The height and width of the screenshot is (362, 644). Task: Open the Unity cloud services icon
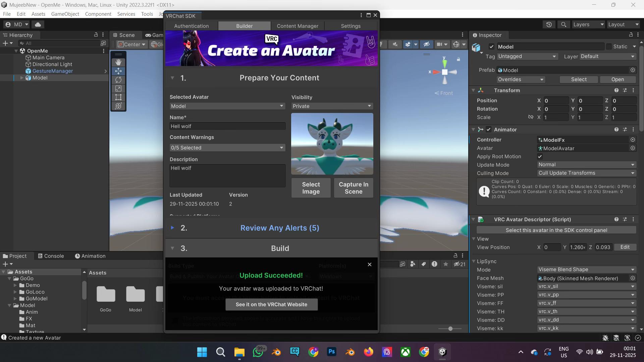pyautogui.click(x=38, y=24)
